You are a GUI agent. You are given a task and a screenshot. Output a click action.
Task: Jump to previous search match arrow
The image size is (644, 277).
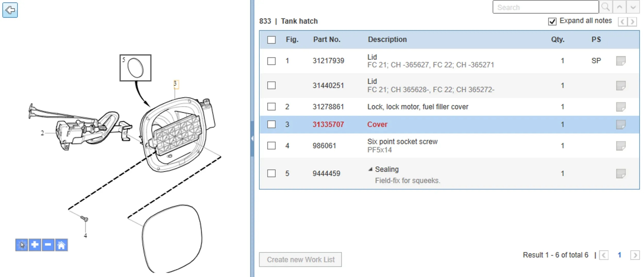[620, 7]
